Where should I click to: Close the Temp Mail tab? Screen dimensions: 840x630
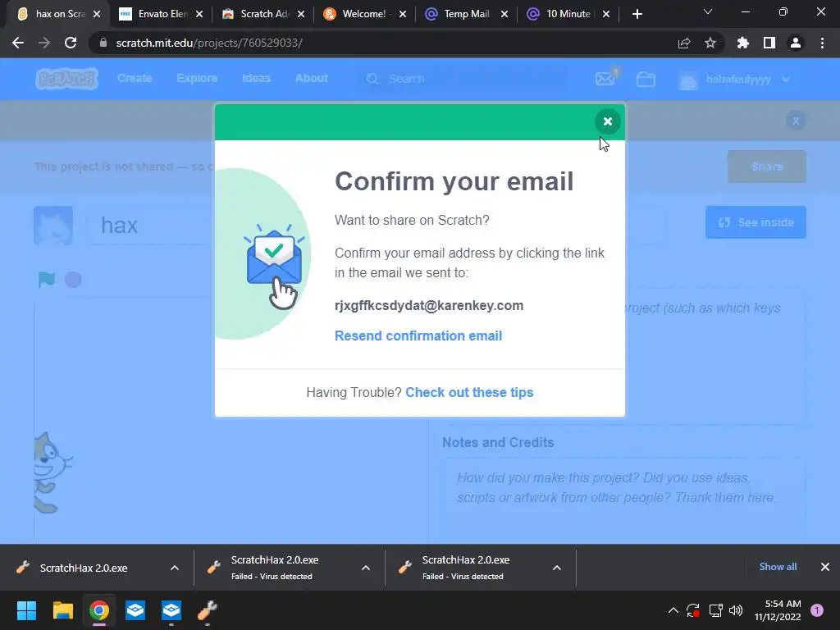pyautogui.click(x=504, y=14)
